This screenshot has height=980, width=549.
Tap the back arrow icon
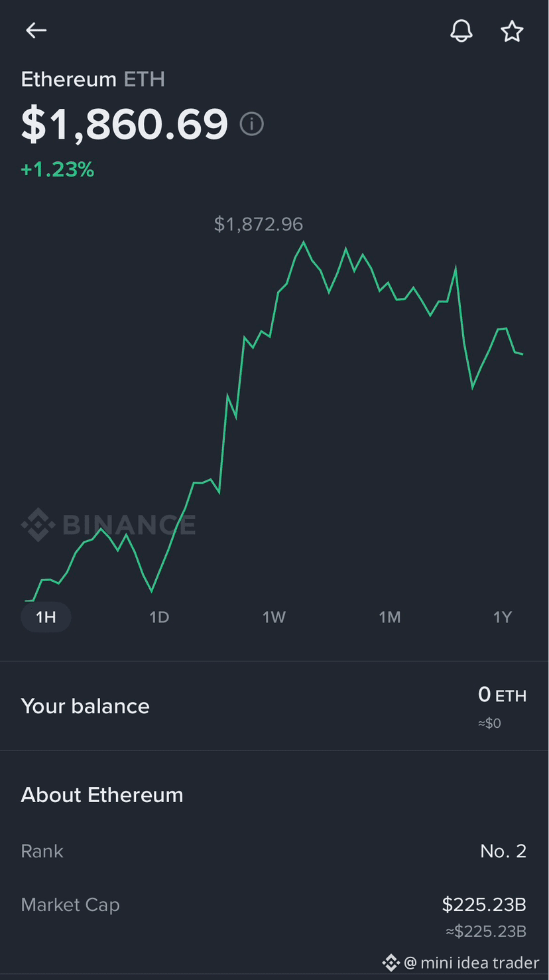pos(36,31)
